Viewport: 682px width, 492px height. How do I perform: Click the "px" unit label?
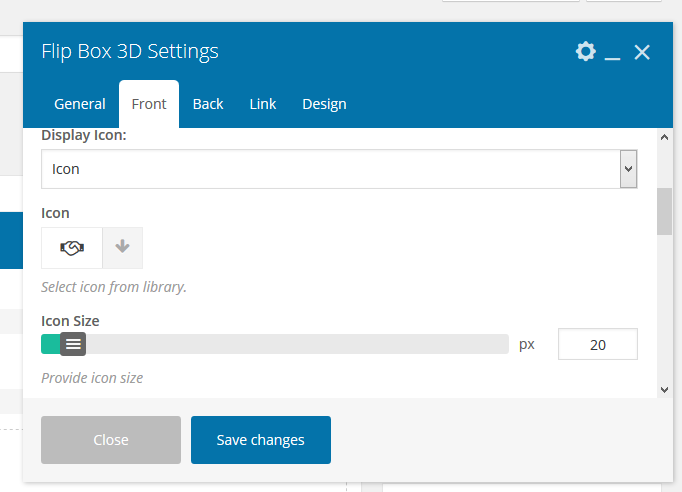[527, 345]
